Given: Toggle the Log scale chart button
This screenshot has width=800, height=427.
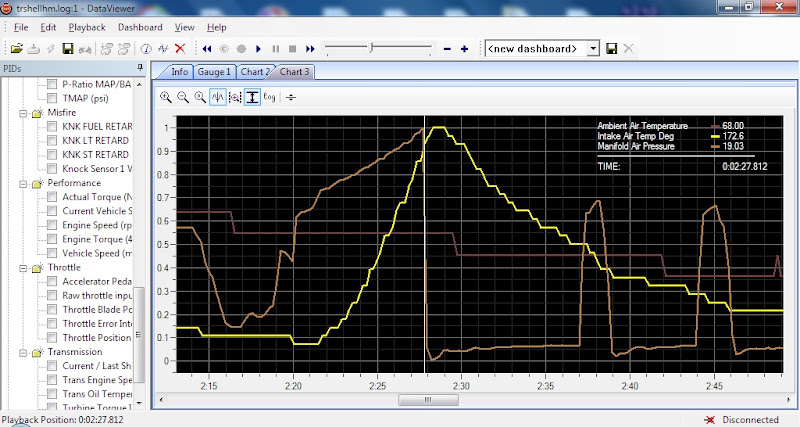Looking at the screenshot, I should (x=270, y=97).
